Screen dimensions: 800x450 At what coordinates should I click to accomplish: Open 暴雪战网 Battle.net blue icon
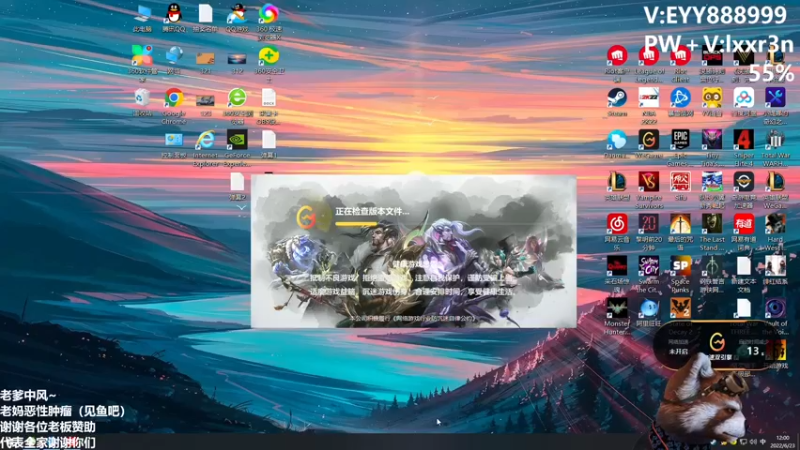point(681,97)
